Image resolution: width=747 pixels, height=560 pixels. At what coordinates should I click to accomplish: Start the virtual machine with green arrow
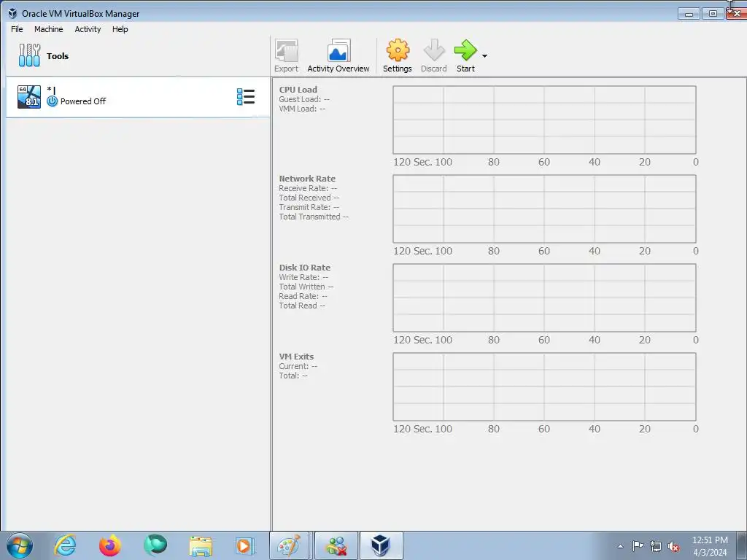[465, 55]
